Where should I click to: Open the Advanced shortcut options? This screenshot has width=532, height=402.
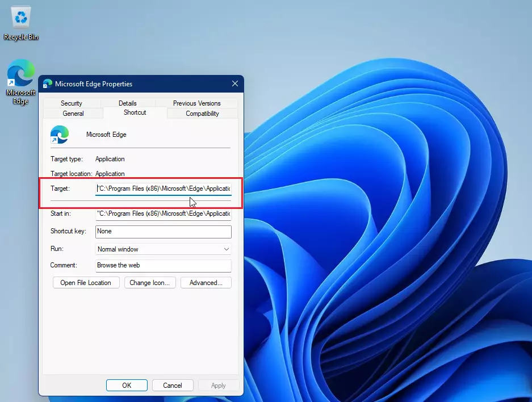[x=206, y=283]
